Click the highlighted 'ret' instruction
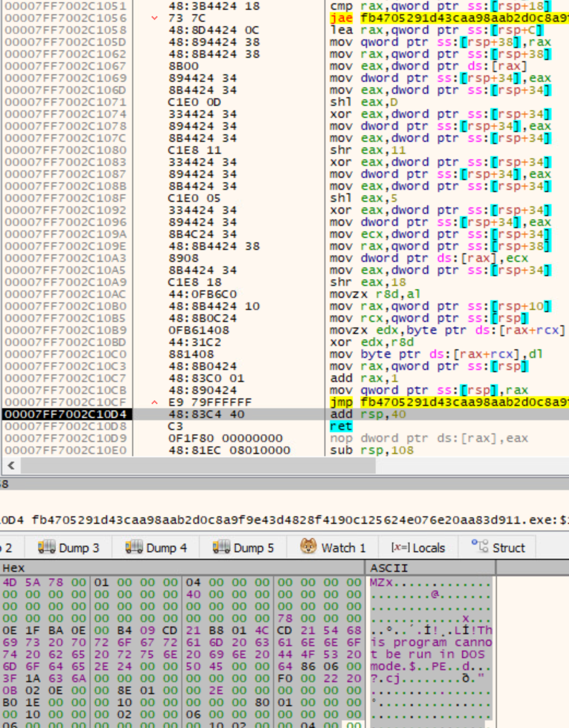This screenshot has height=728, width=569. (341, 426)
